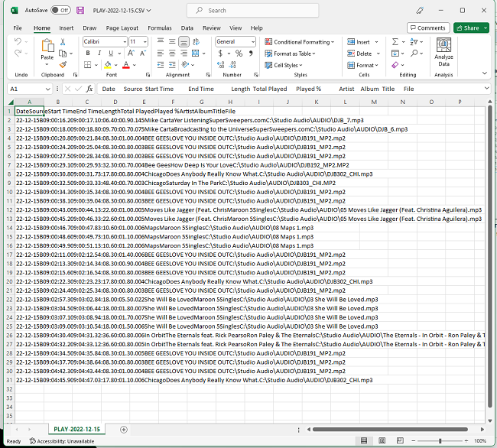Image resolution: width=497 pixels, height=448 pixels.
Task: Open the font size 11 dropdown
Action: pyautogui.click(x=145, y=42)
